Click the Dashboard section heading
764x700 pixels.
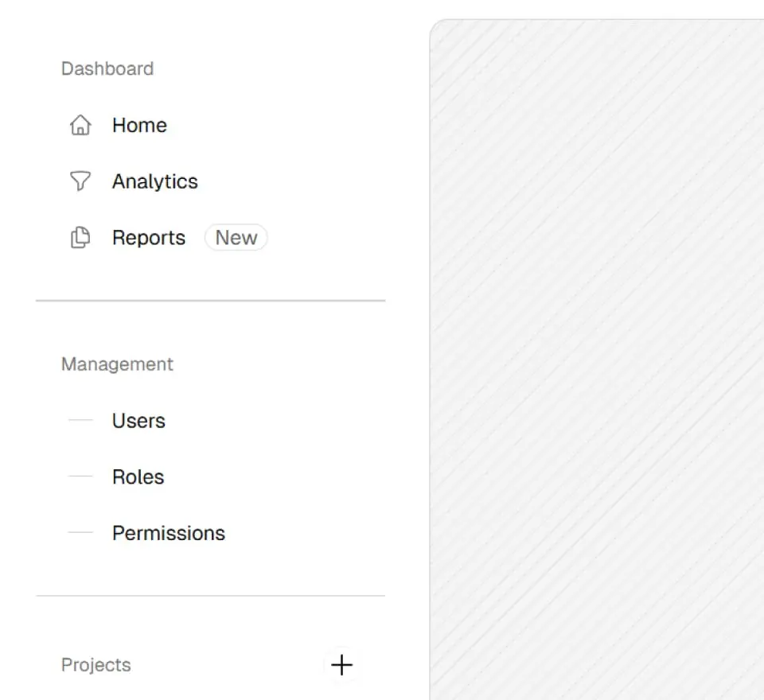(107, 68)
